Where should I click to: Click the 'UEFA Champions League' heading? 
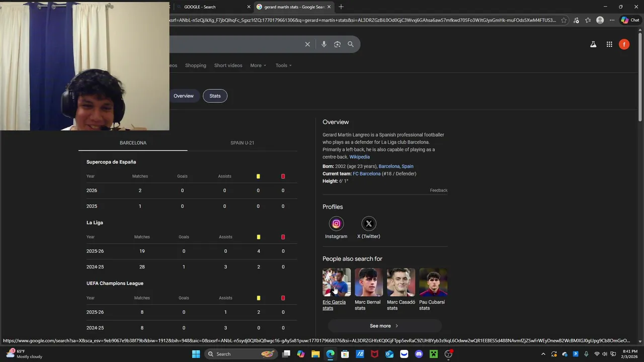coord(115,284)
